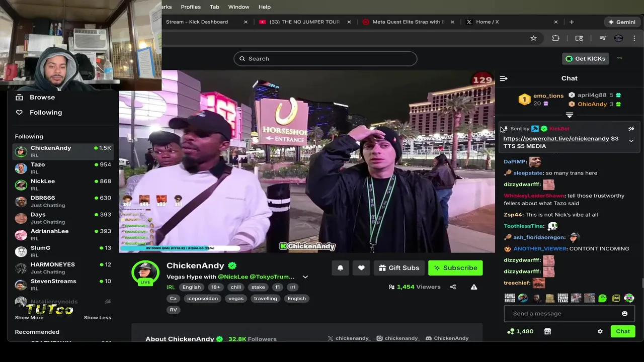The image size is (644, 362).
Task: Insert the angry yellow face emote
Action: click(x=616, y=298)
